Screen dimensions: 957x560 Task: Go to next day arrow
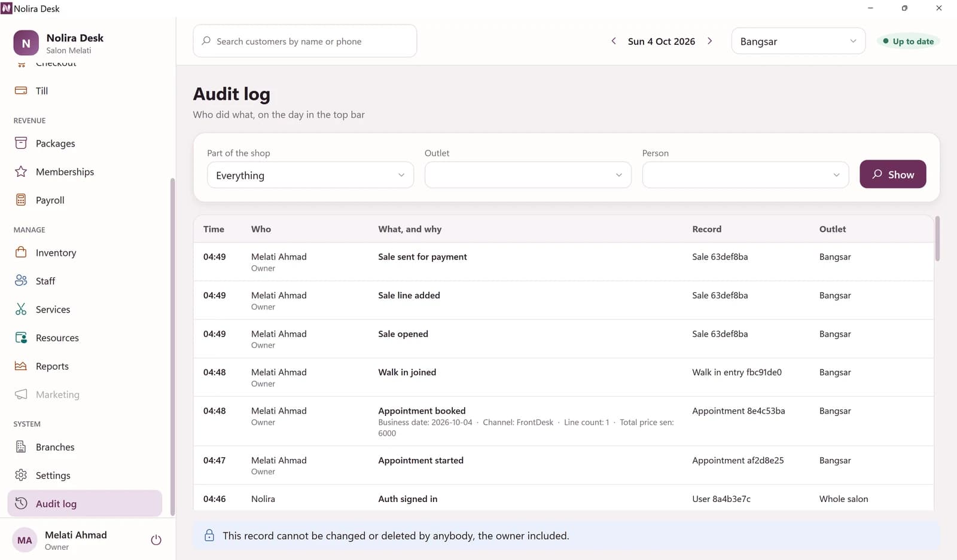(x=710, y=41)
